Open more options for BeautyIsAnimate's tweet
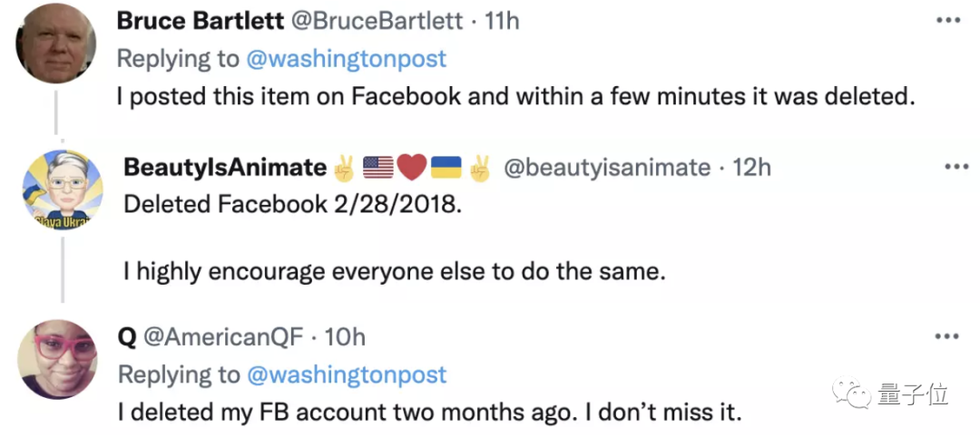Viewport: 980px width, 437px height. 956,167
